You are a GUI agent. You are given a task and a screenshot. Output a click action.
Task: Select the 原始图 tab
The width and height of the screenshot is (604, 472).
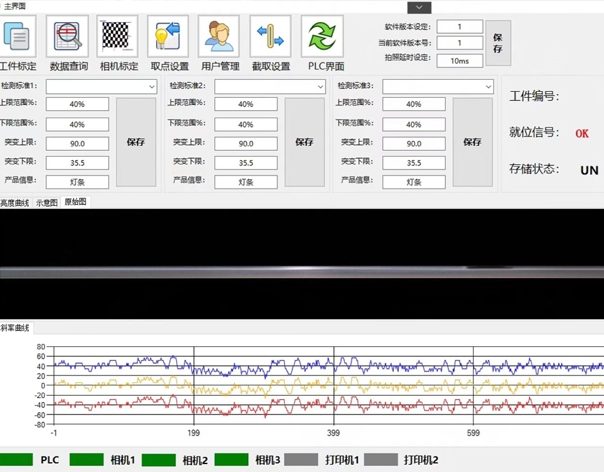click(76, 202)
